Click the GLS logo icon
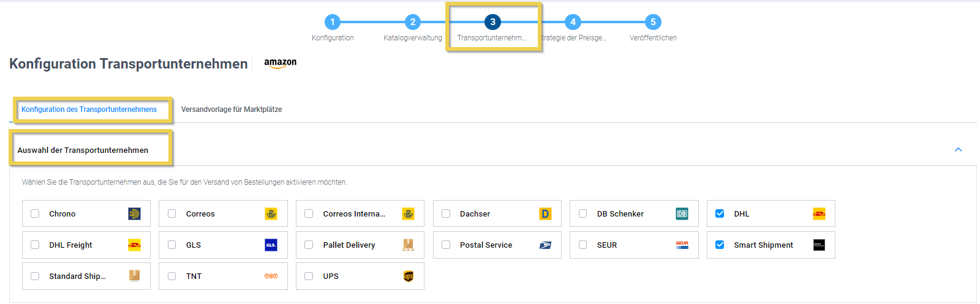980x304 pixels. point(271,245)
